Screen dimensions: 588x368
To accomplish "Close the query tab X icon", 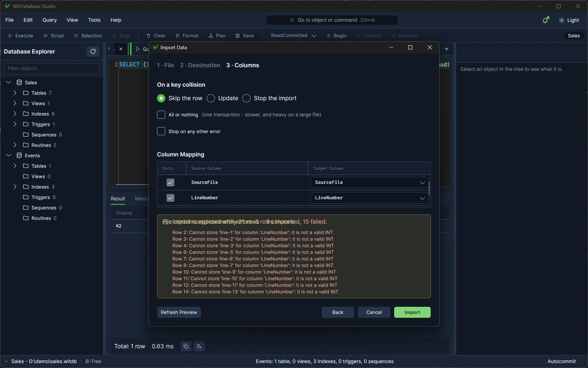I will click(121, 49).
